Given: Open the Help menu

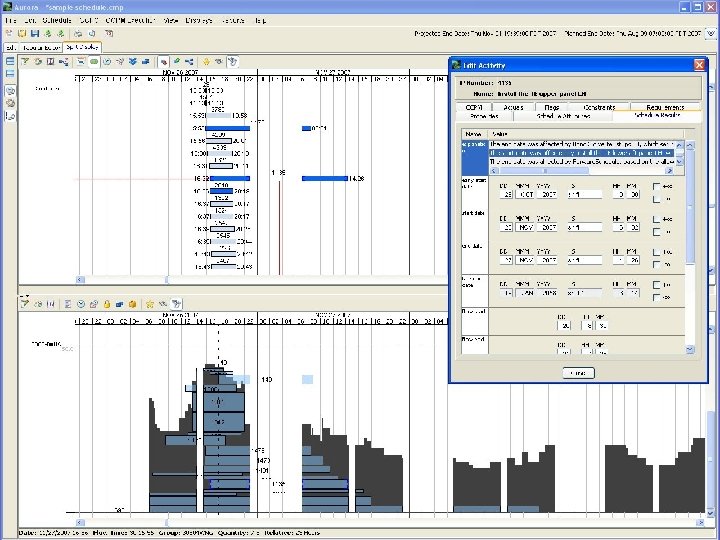Looking at the screenshot, I should (260, 20).
